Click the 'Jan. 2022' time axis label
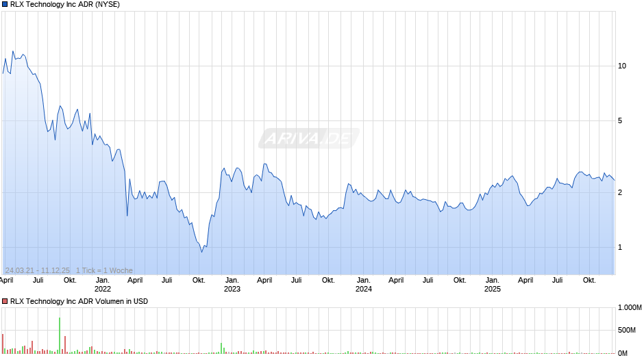Viewport: 644px width, 360px height. tap(103, 285)
